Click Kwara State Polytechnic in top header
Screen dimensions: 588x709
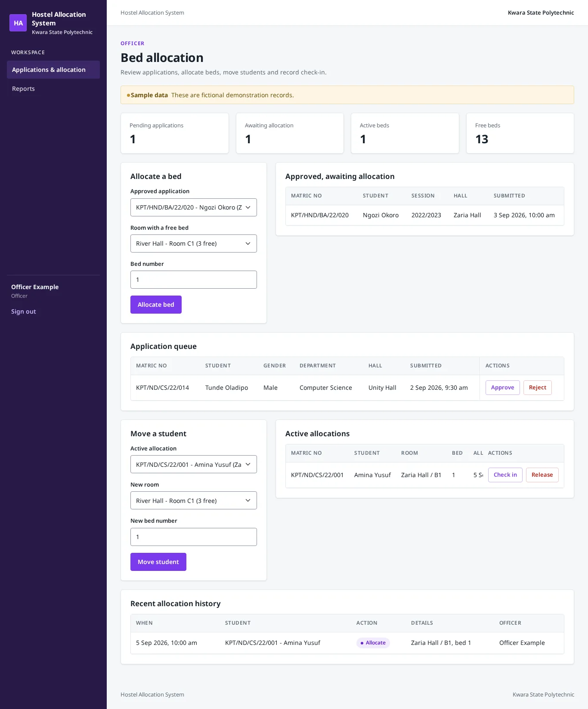(541, 13)
